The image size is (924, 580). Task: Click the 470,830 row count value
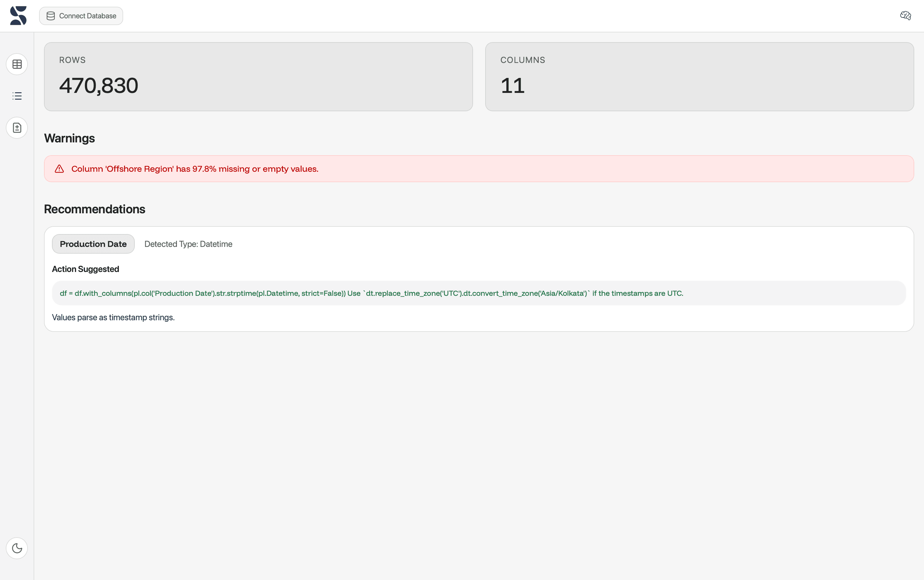[x=99, y=85]
